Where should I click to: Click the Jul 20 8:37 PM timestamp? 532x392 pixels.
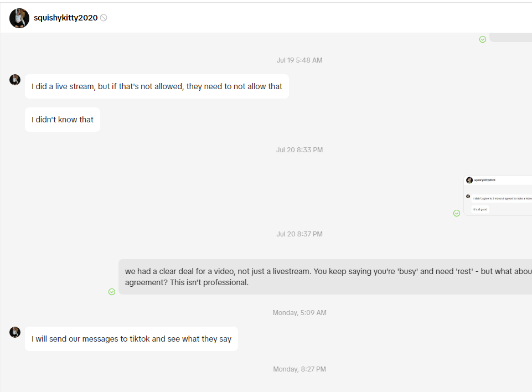(299, 234)
